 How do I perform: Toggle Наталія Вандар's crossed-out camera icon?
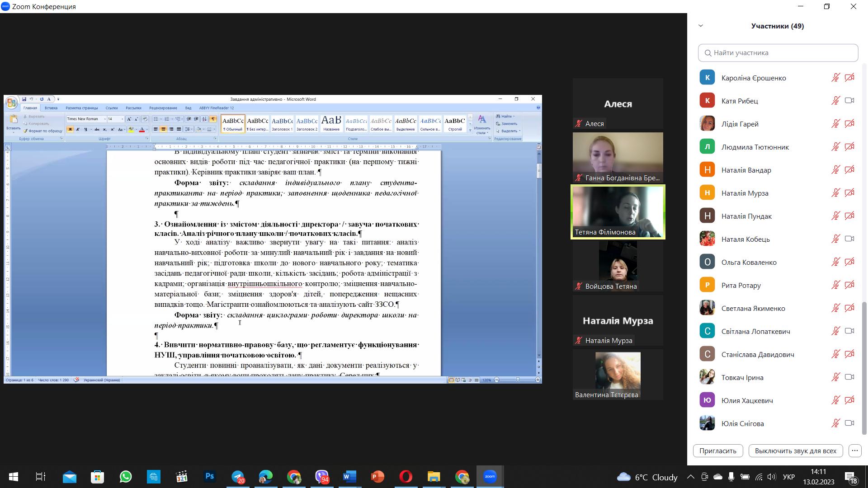click(849, 170)
